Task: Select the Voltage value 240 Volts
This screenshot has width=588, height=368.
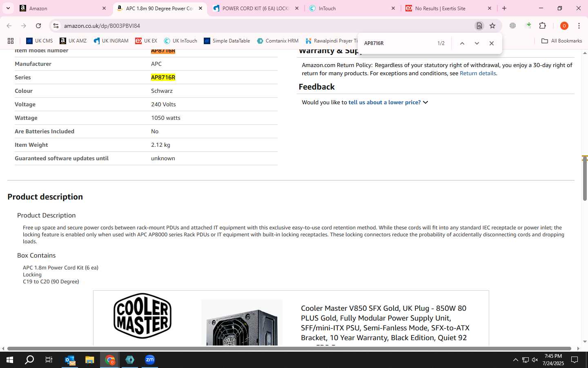Action: (163, 104)
